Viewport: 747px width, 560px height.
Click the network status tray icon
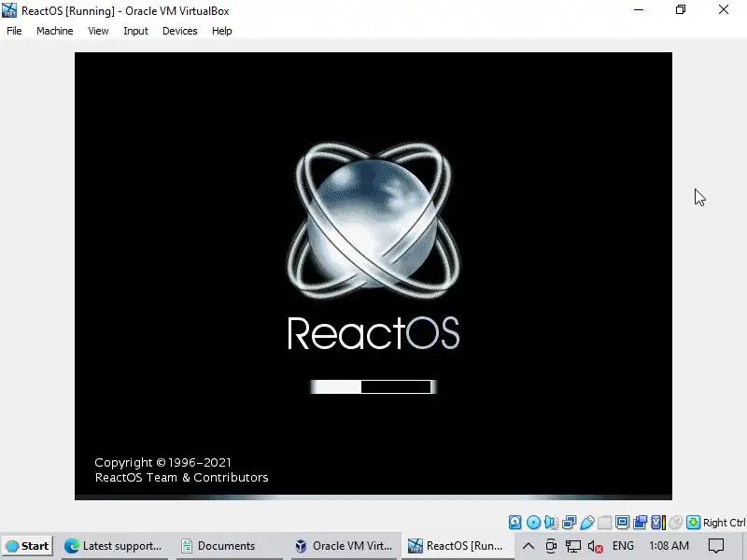(573, 546)
